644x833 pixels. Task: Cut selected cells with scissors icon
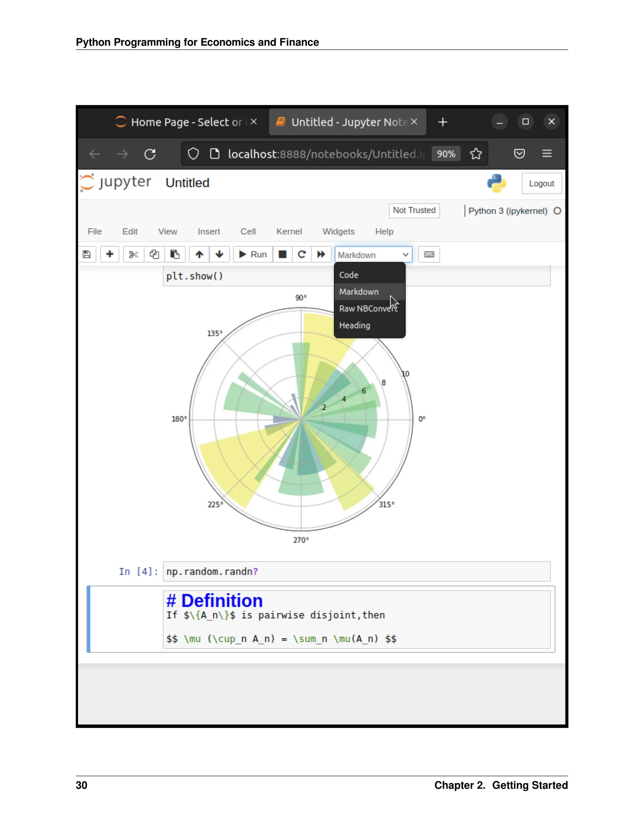click(x=134, y=254)
